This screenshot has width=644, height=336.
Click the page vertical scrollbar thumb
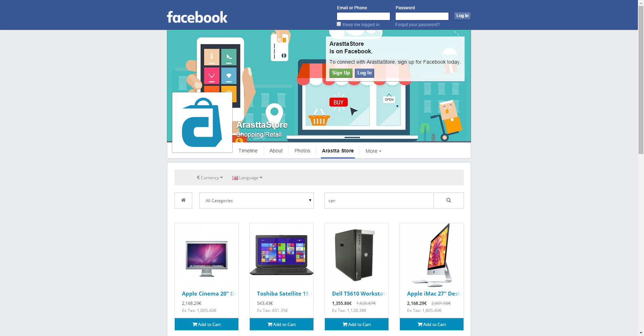pyautogui.click(x=641, y=79)
